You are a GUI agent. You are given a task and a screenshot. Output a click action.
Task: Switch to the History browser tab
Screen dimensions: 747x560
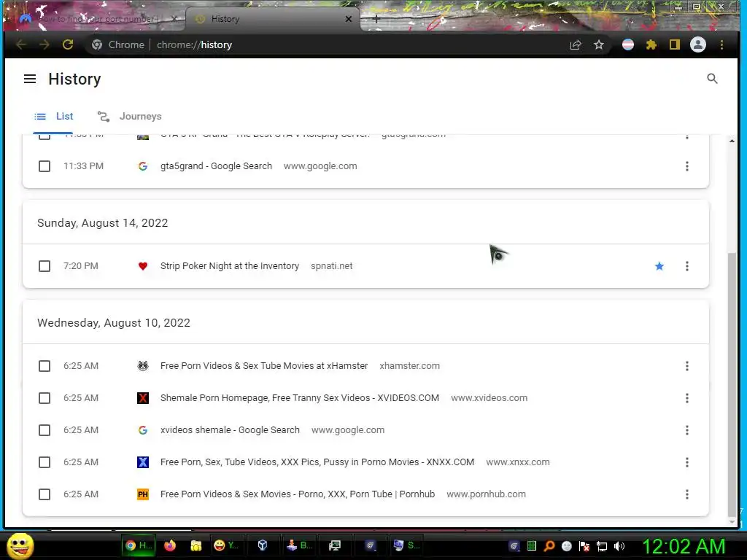coord(274,19)
